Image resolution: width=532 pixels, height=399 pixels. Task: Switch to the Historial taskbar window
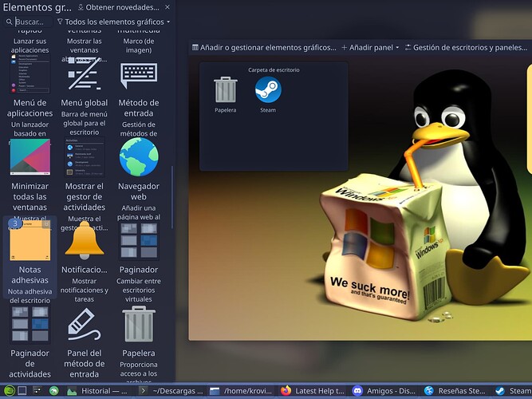(98, 391)
